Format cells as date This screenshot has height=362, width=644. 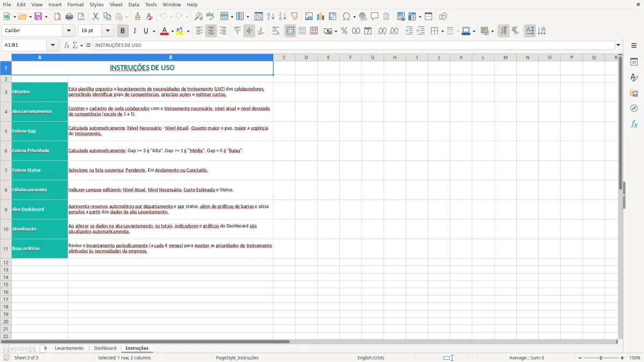tap(368, 31)
